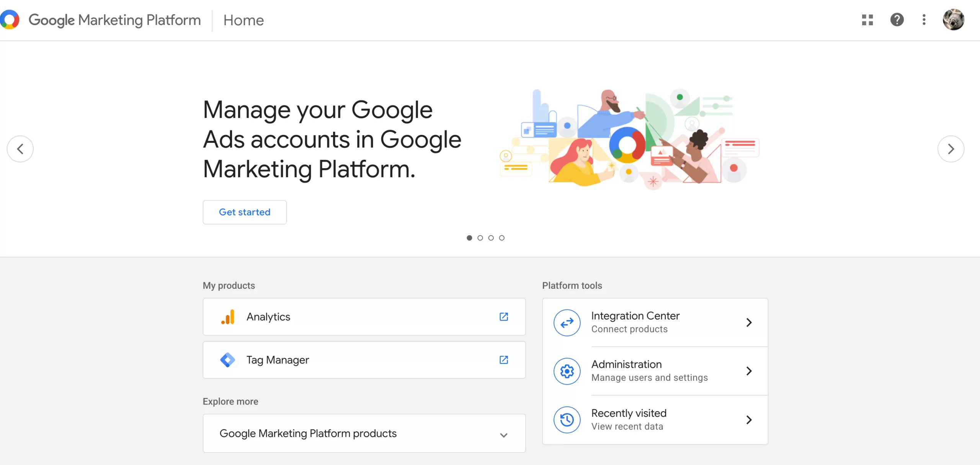Open Recently visited title
Screen dimensions: 980x465
coord(629,413)
